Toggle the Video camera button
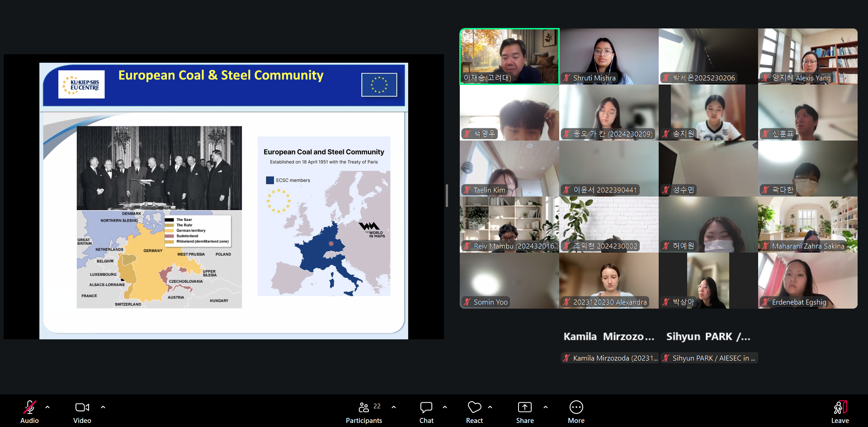The width and height of the screenshot is (868, 427). click(82, 412)
